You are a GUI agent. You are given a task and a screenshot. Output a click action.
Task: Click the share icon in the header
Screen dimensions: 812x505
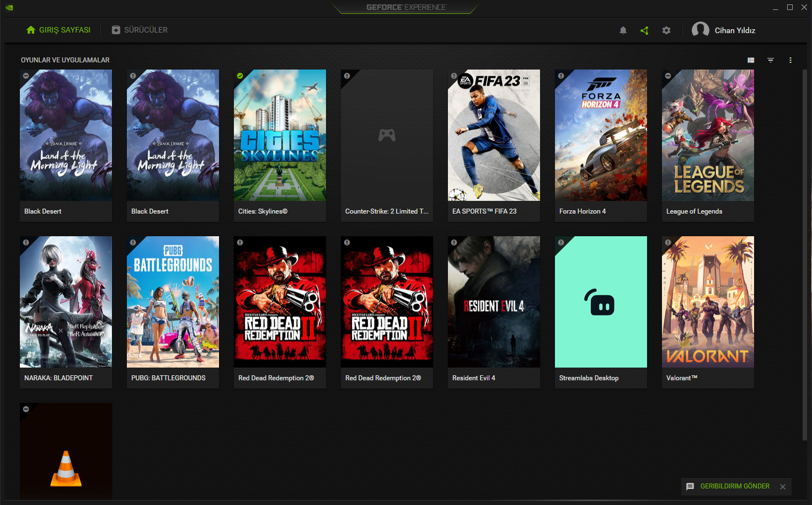point(644,30)
